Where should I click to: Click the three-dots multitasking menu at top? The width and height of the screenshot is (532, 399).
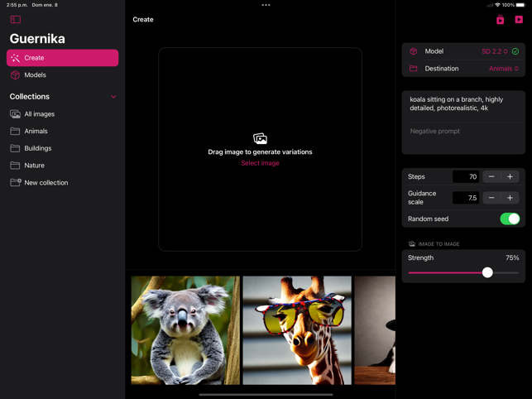[266, 5]
